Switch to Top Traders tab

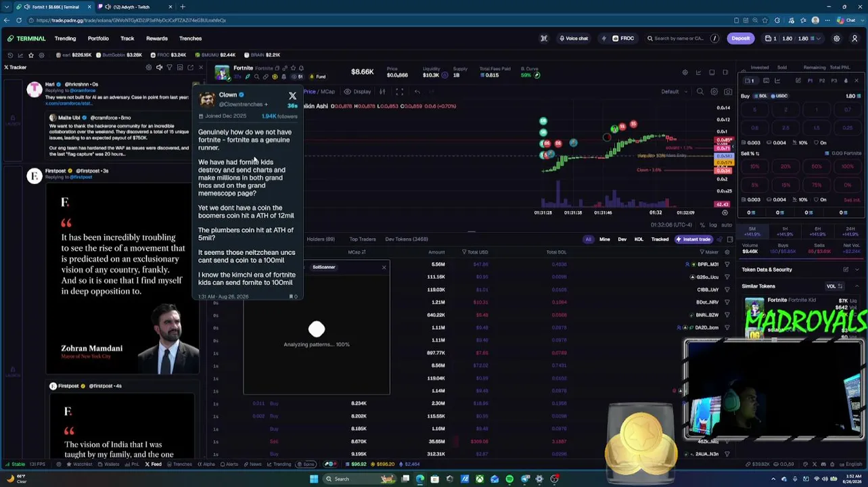click(363, 239)
